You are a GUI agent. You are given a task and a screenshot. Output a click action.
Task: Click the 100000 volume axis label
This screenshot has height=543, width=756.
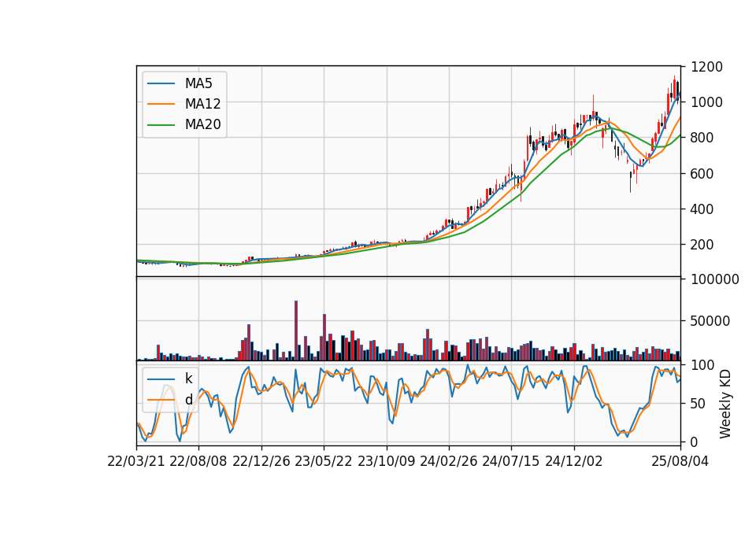pyautogui.click(x=714, y=279)
